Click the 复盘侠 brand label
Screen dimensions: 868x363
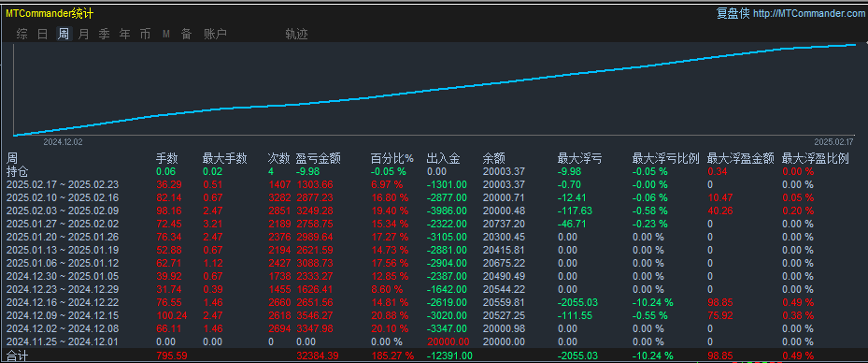733,14
